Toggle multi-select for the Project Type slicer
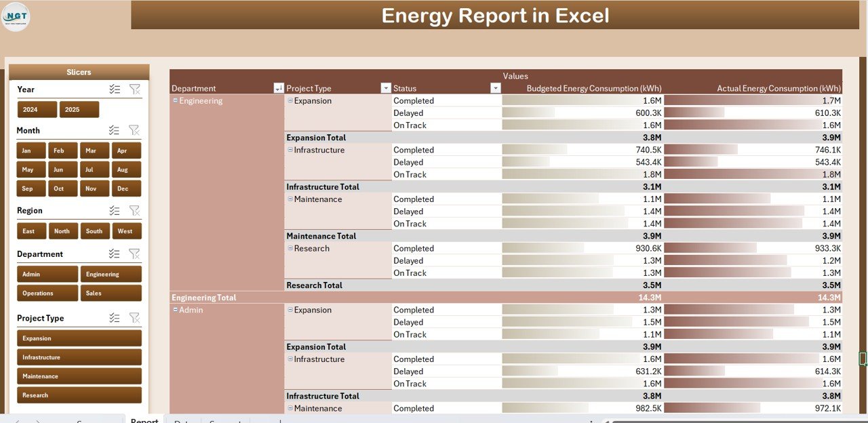 coord(115,318)
